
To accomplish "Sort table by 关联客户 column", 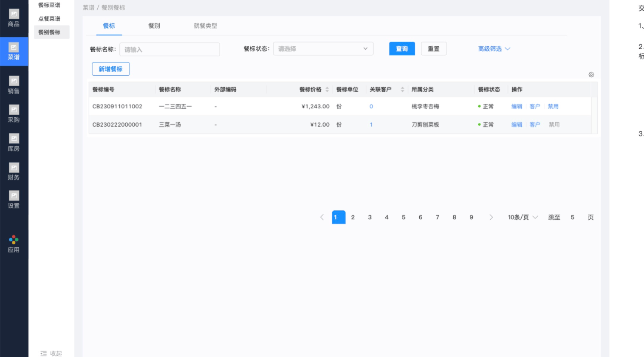I will pos(402,90).
